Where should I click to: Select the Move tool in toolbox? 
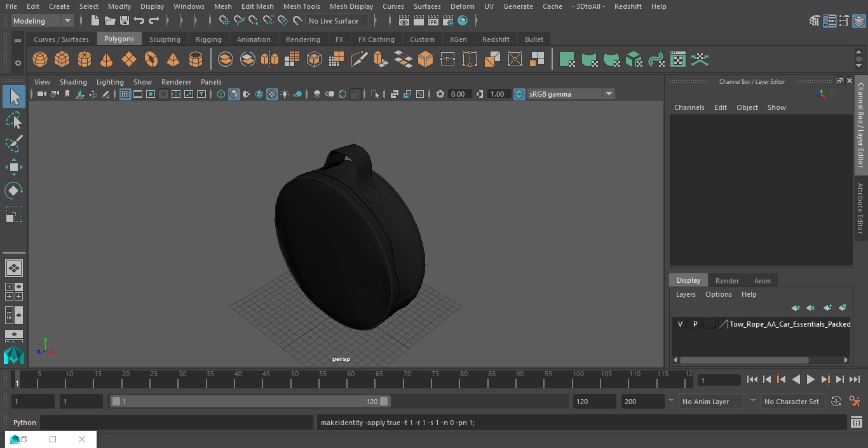[x=13, y=168]
